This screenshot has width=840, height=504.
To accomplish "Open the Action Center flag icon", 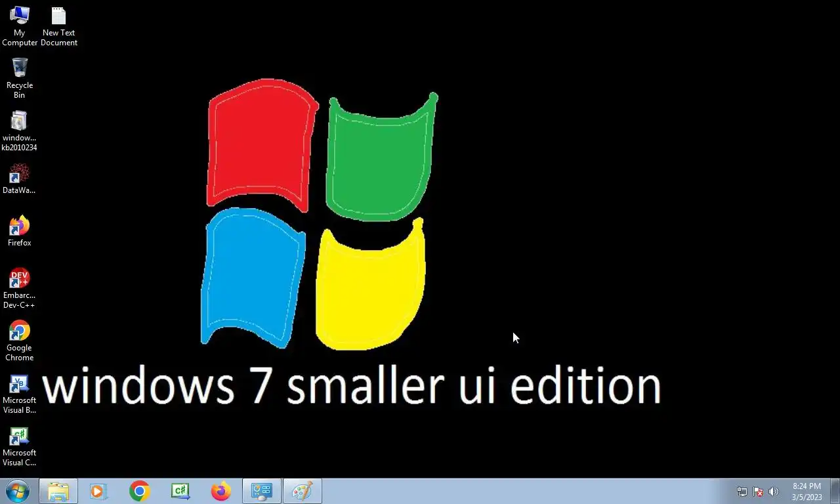I will [758, 492].
